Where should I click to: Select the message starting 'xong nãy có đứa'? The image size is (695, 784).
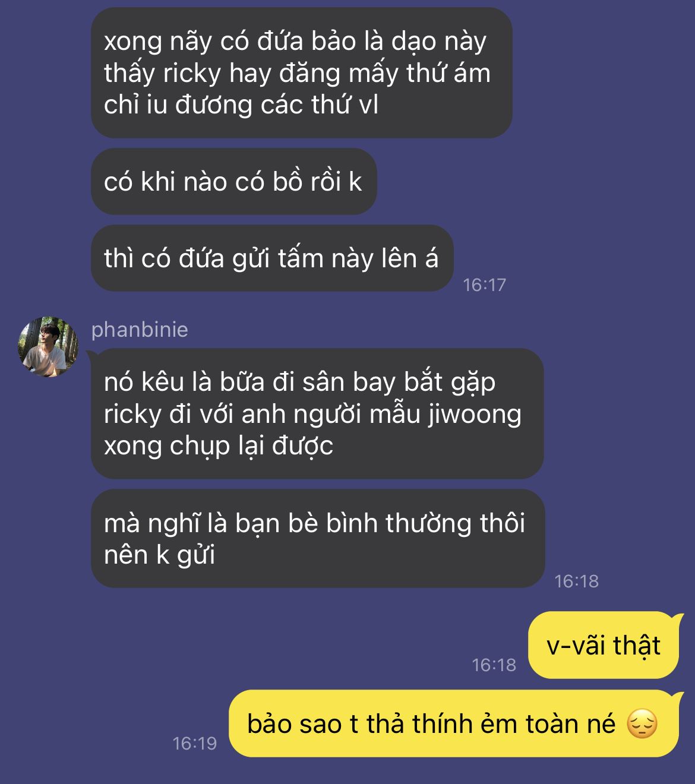[301, 73]
